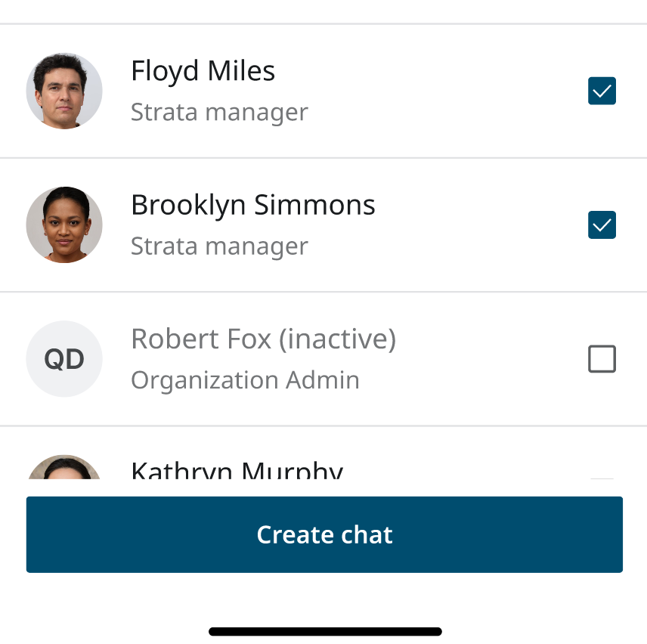Tap empty space right of Brooklyn Simmons name
This screenshot has width=647, height=644.
coord(478,205)
